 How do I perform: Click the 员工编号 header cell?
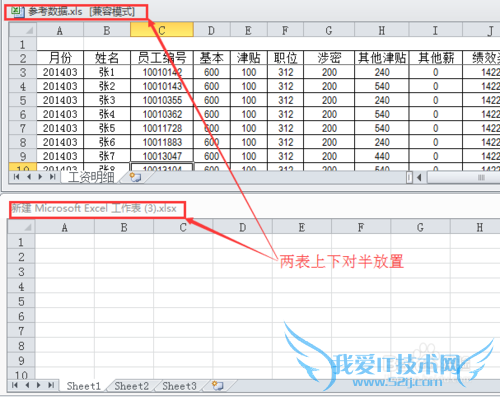(162, 58)
